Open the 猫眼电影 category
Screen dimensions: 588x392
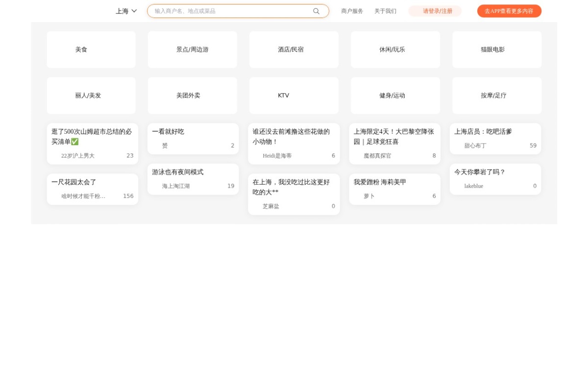[497, 49]
